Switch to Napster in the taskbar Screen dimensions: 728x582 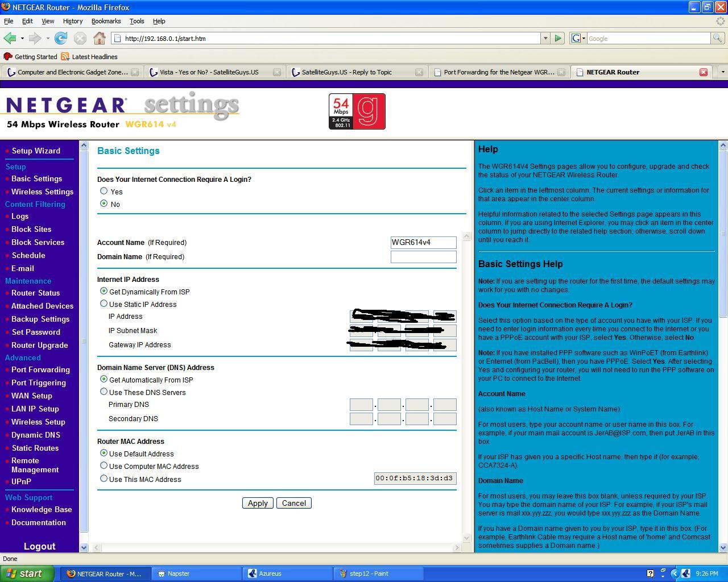[x=197, y=573]
